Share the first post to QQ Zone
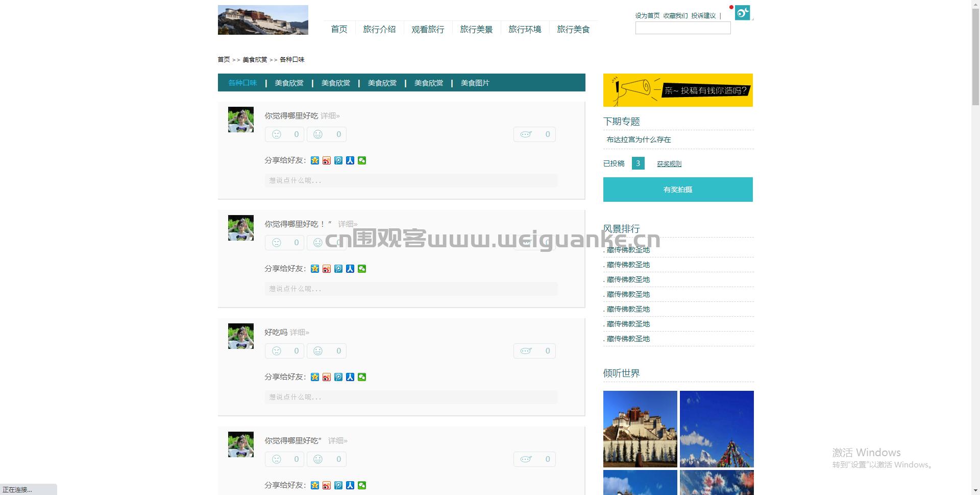Viewport: 980px width, 495px height. 314,160
